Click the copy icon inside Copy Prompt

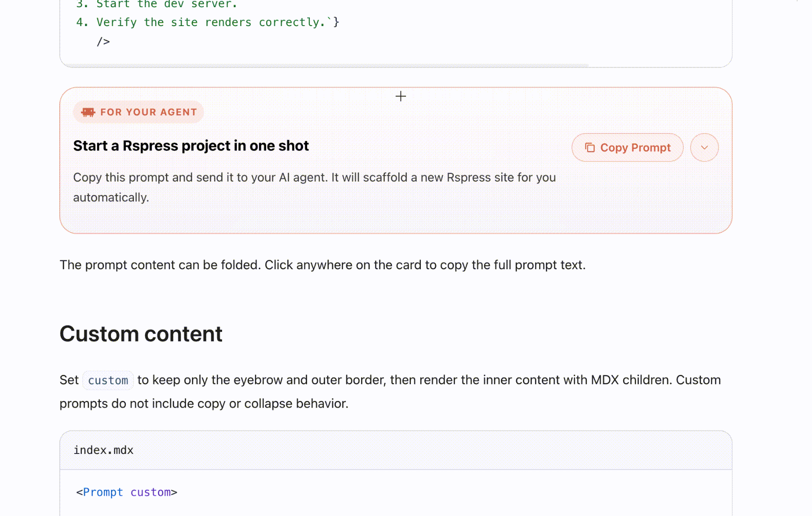click(590, 148)
